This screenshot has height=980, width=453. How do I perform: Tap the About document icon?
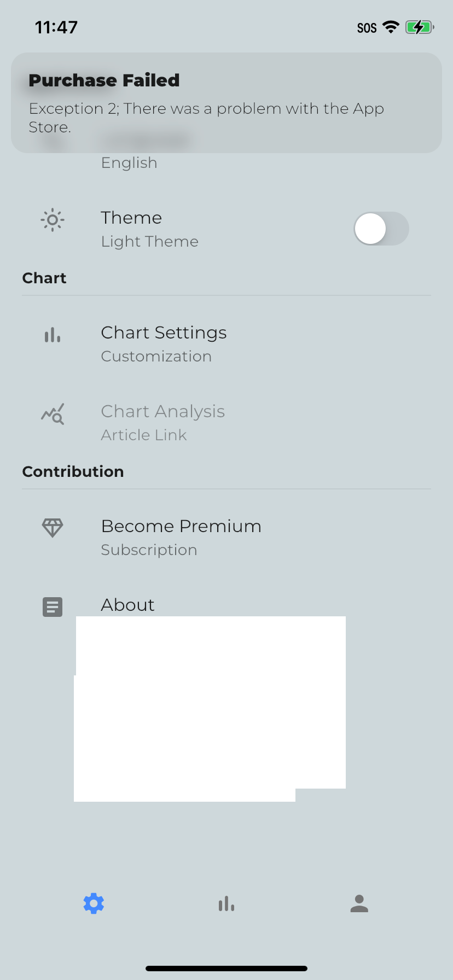(53, 607)
